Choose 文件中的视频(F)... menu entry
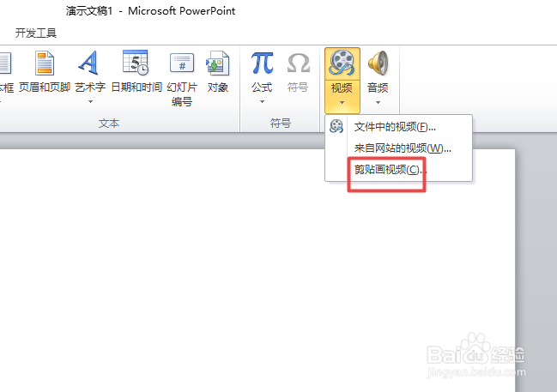This screenshot has height=392, width=557. click(x=398, y=127)
